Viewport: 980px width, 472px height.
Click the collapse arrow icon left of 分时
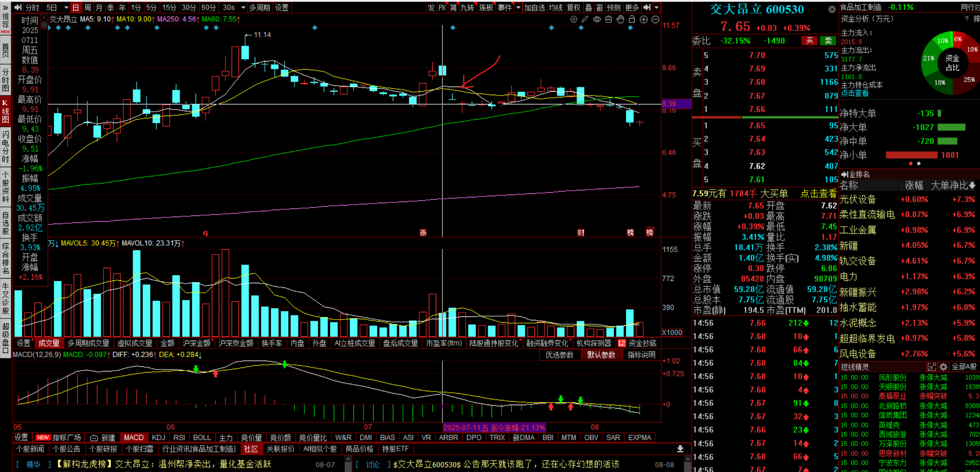pyautogui.click(x=18, y=7)
